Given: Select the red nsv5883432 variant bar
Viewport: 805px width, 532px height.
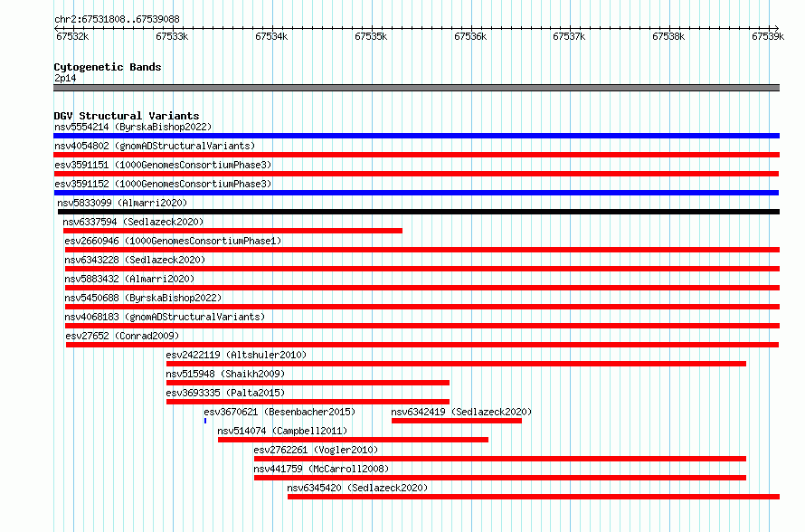Looking at the screenshot, I should tap(422, 288).
